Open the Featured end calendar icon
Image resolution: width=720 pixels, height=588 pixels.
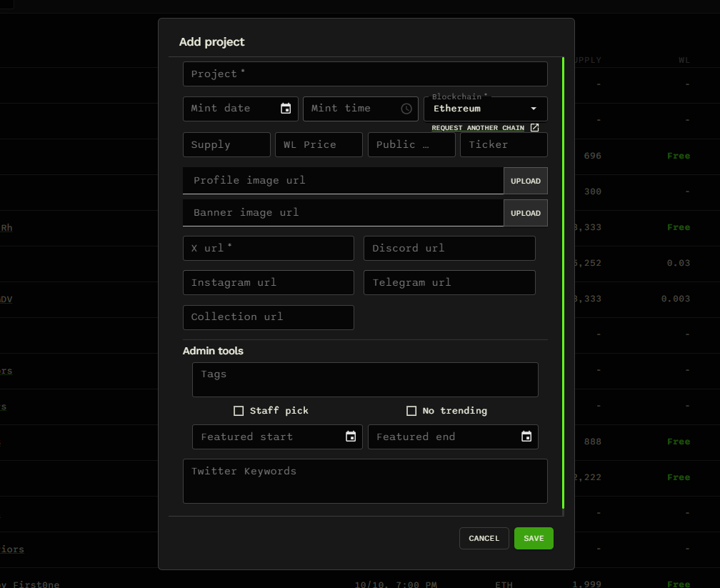(x=526, y=437)
